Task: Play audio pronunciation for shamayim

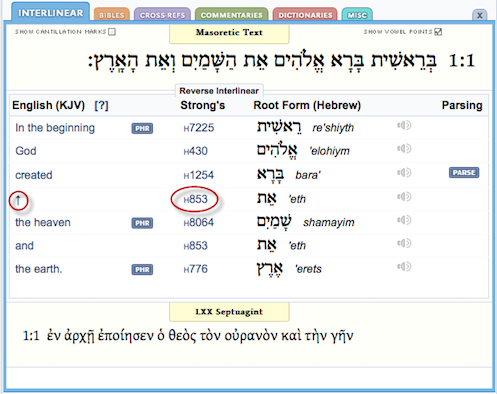Action: (x=404, y=220)
